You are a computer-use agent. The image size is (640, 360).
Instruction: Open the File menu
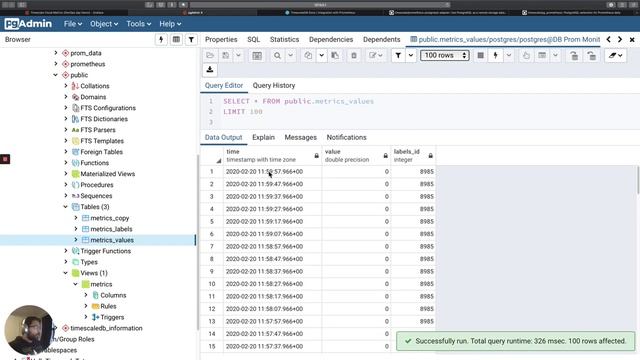73,24
